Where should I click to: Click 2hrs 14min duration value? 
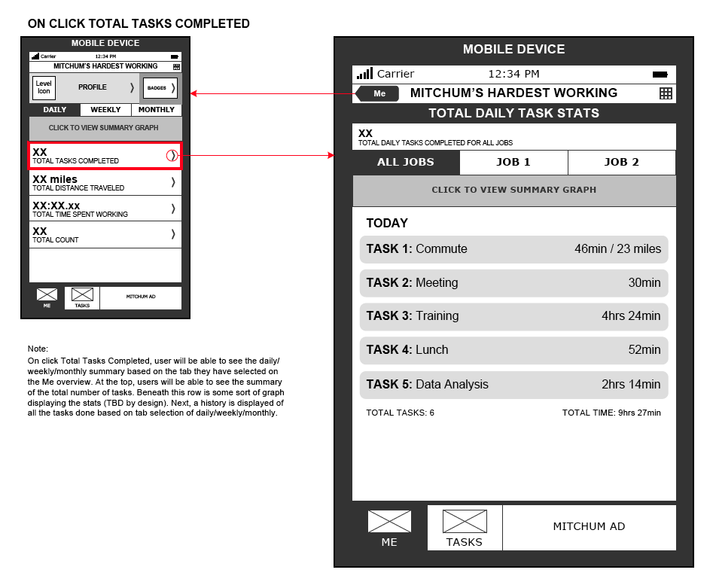631,384
